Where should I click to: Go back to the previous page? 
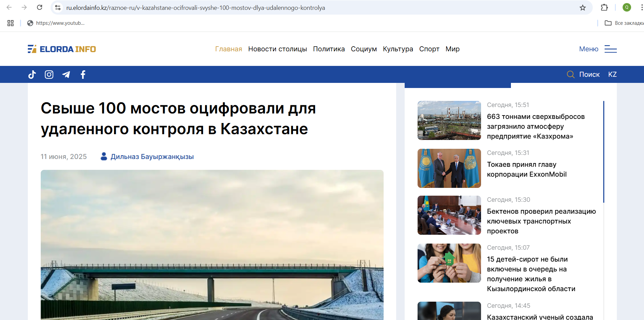tap(9, 7)
